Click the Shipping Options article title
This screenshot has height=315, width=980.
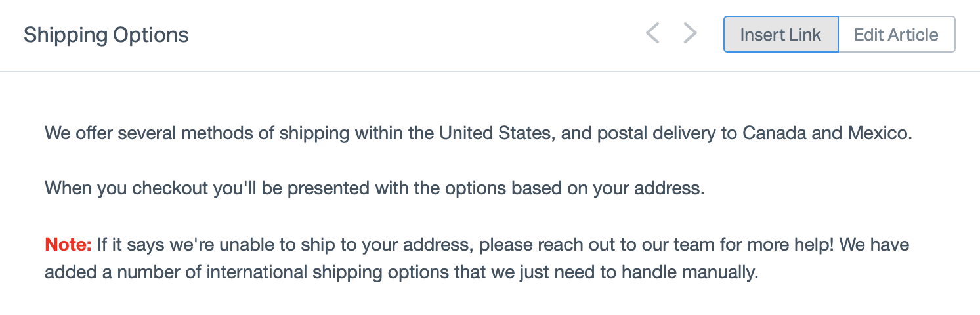point(106,35)
